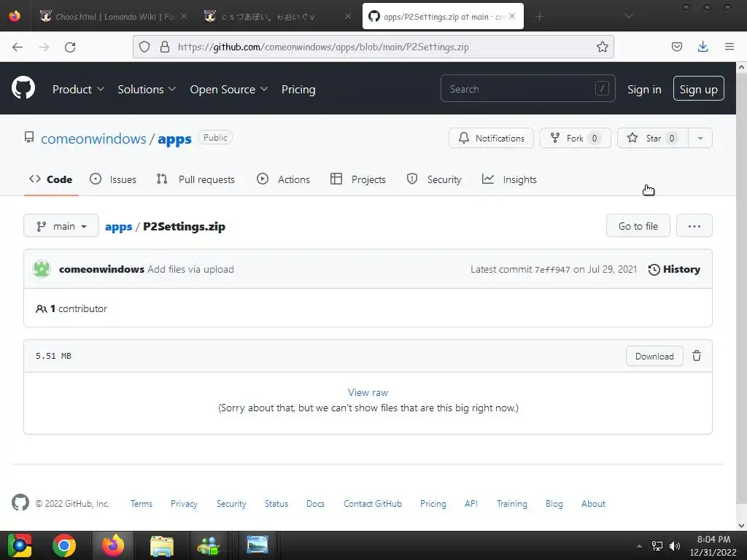Open commit hash 7eff947

(x=552, y=270)
